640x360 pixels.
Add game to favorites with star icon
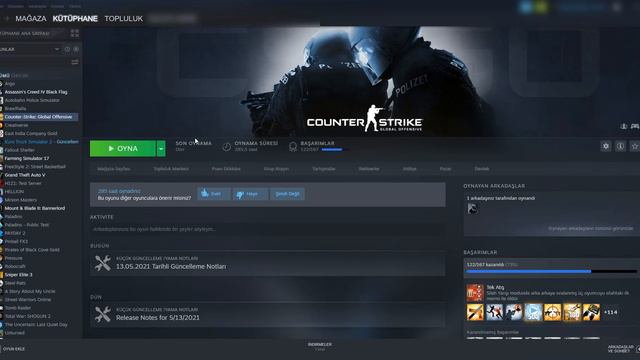(634, 146)
